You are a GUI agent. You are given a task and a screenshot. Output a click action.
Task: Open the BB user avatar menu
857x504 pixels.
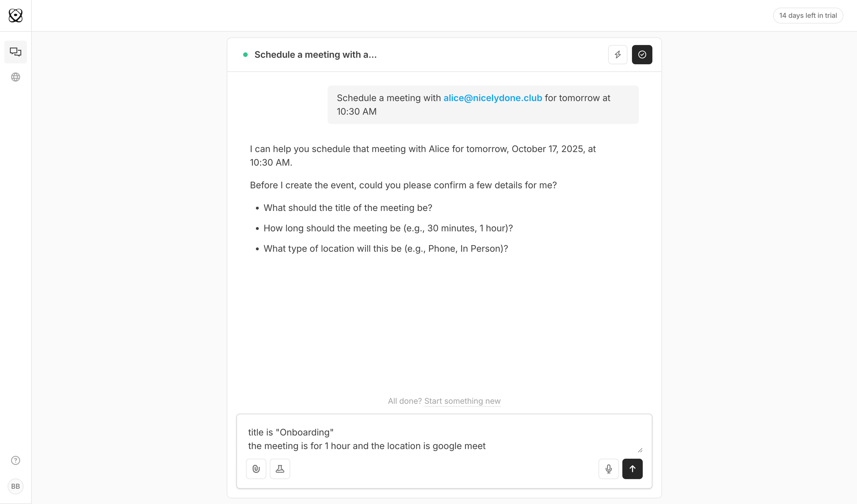tap(15, 486)
